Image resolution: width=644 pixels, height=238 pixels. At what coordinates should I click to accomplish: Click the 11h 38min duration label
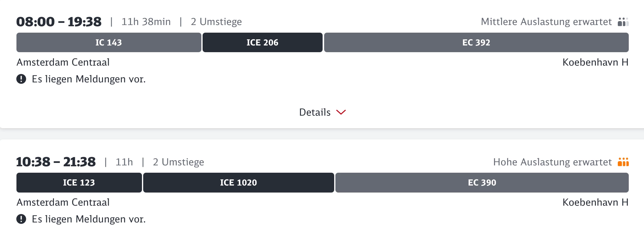pyautogui.click(x=146, y=22)
